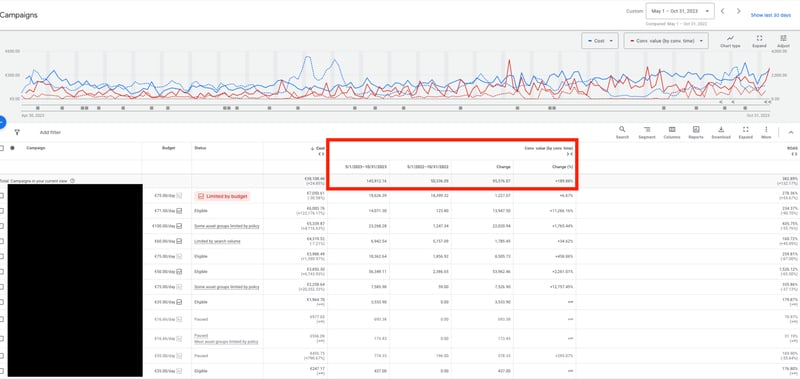Click the 56,349.11 conversion value cell
Viewport: 800px width, 379px height.
coord(377,271)
